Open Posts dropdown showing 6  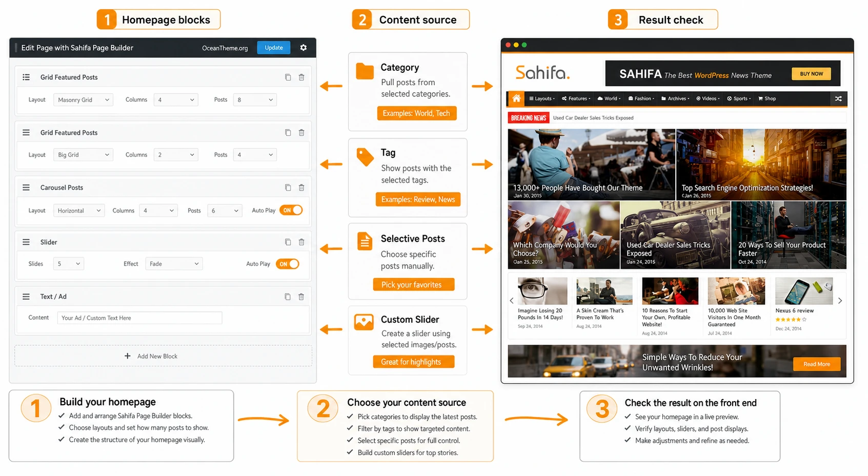225,211
